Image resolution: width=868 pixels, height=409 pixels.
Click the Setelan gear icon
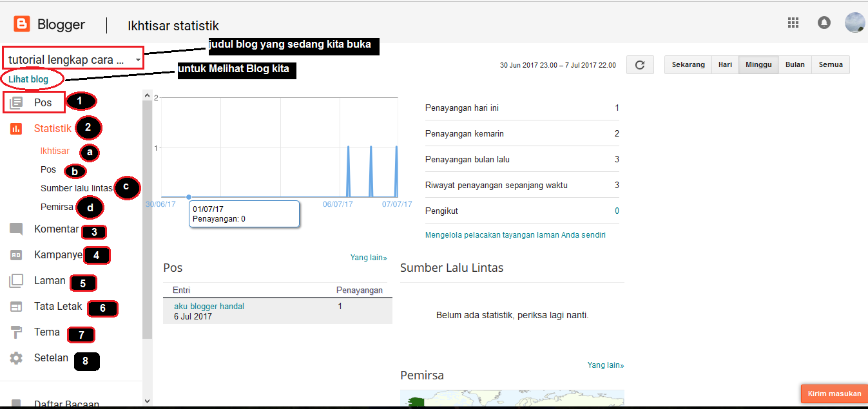(16, 358)
